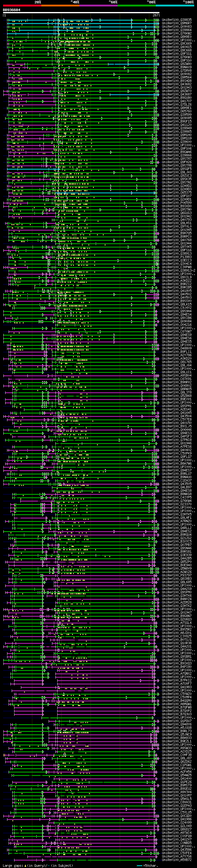Image resolution: width=197 pixels, height=868 pixels.
Task: Open hit UniRef100_A7Y7G6
Action: click(177, 857)
